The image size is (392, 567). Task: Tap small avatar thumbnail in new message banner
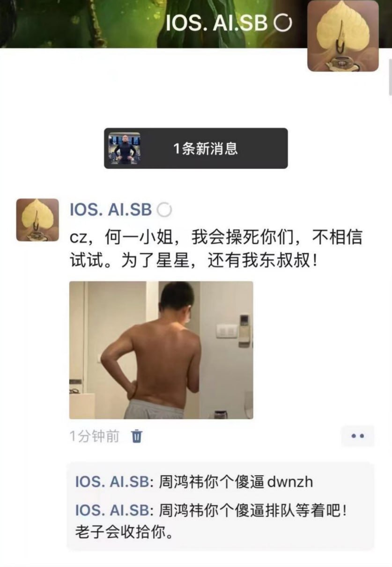tap(125, 148)
